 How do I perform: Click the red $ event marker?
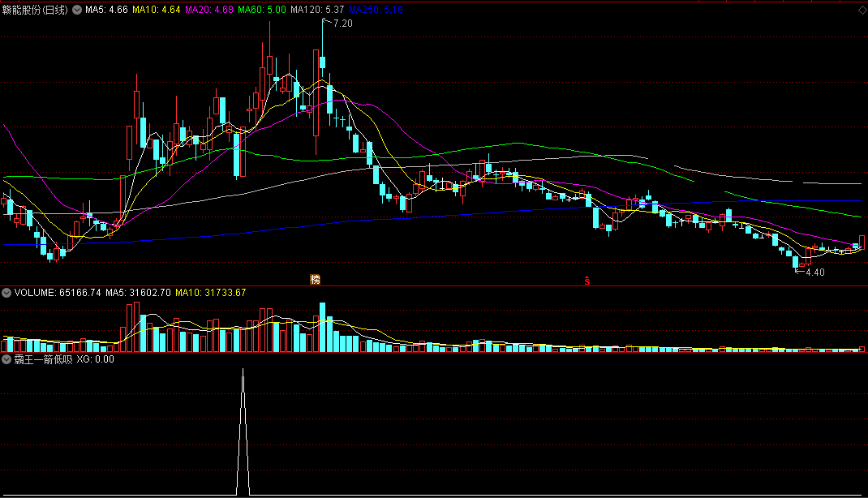point(587,281)
